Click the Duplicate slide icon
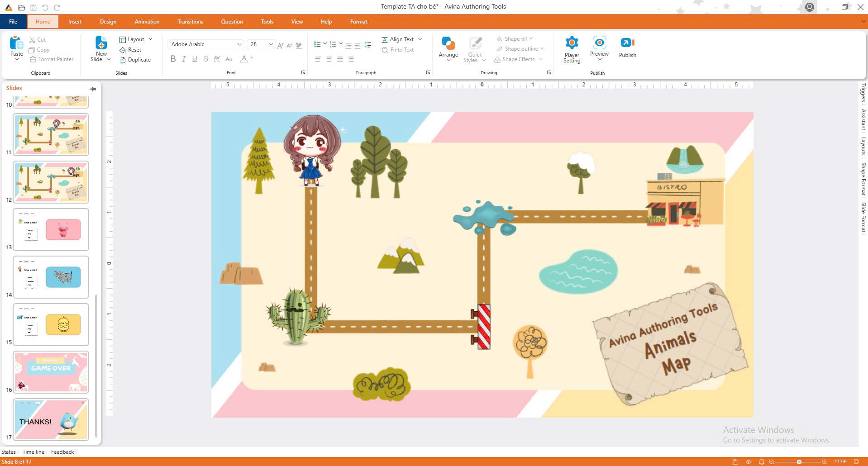This screenshot has width=868, height=466. (x=123, y=60)
